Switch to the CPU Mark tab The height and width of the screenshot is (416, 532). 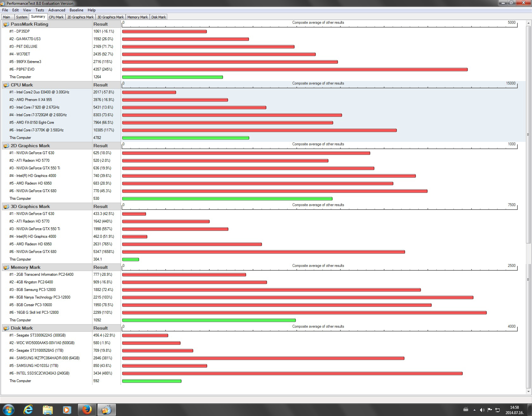56,17
